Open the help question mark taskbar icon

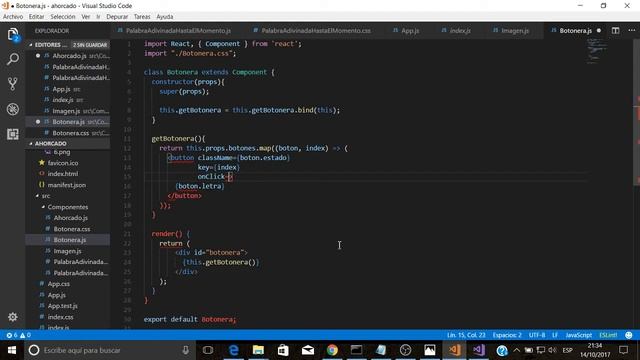(x=502, y=350)
